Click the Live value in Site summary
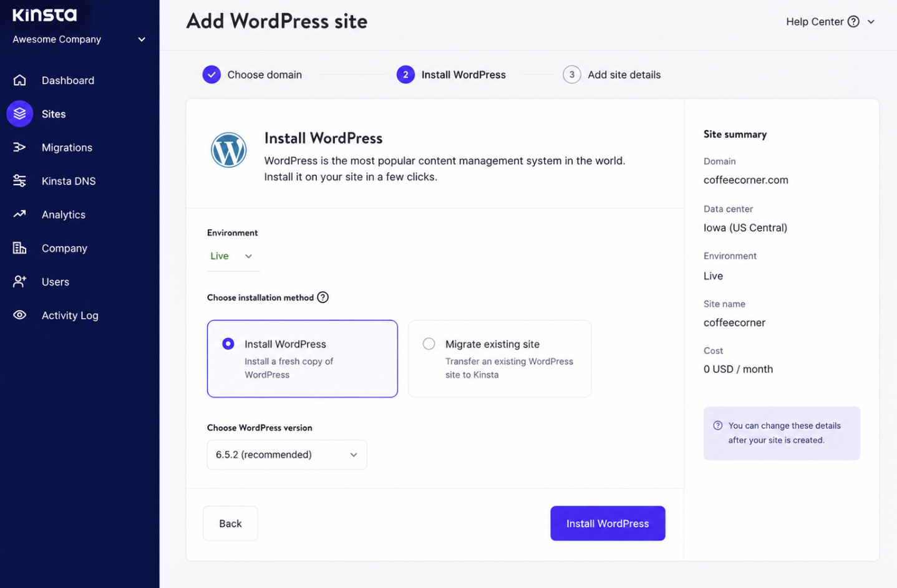The image size is (897, 588). [713, 276]
